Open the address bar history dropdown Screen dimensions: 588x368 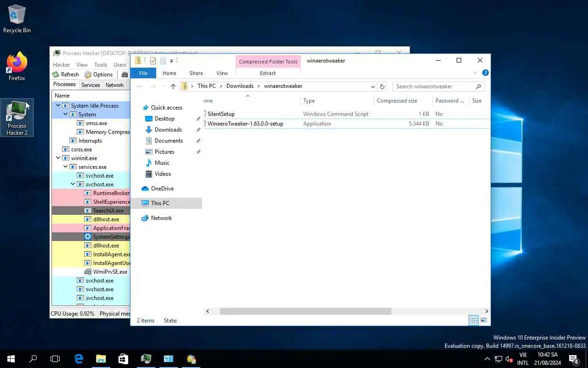tap(373, 86)
